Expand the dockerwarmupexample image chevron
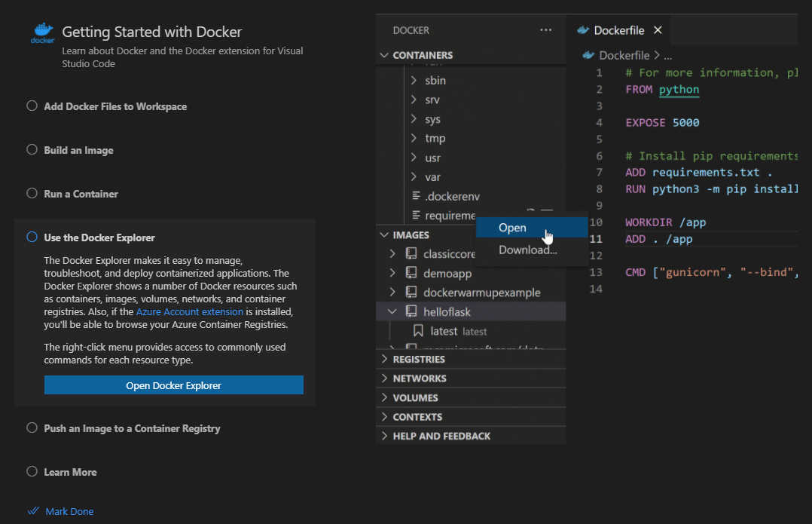This screenshot has width=812, height=524. point(392,292)
